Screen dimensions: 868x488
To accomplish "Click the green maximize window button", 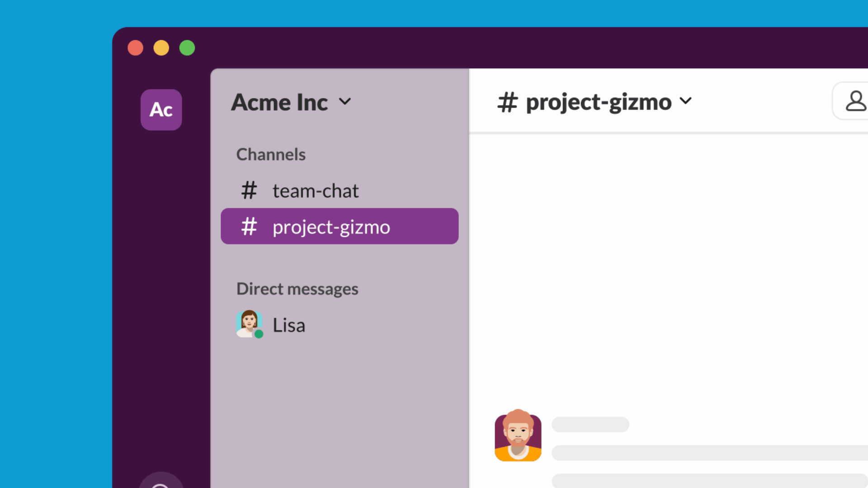I will [x=187, y=48].
